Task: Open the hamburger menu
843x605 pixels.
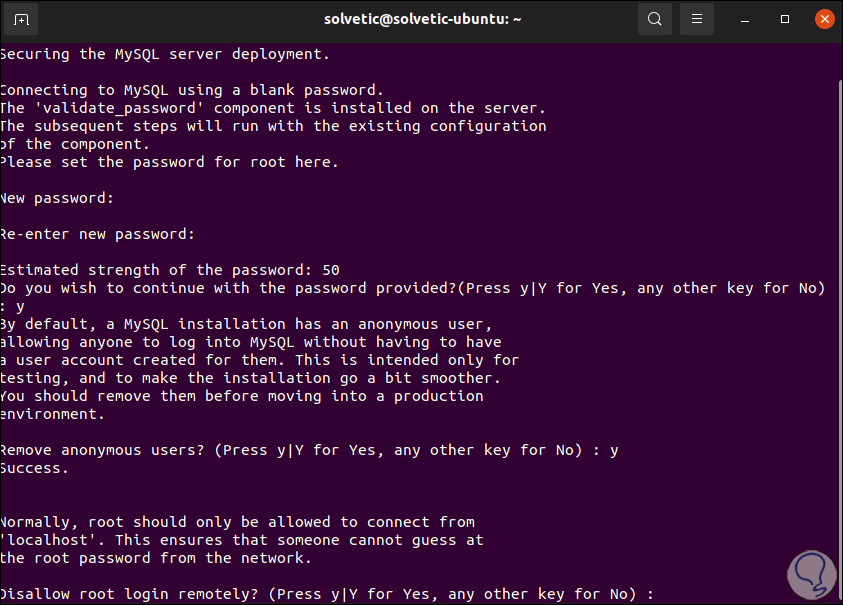Action: click(x=697, y=19)
